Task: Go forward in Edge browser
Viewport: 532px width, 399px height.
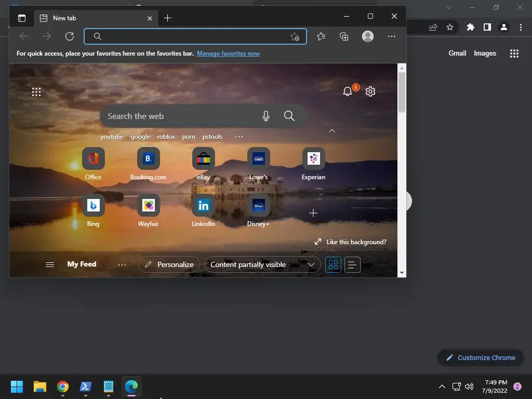Action: [47, 36]
